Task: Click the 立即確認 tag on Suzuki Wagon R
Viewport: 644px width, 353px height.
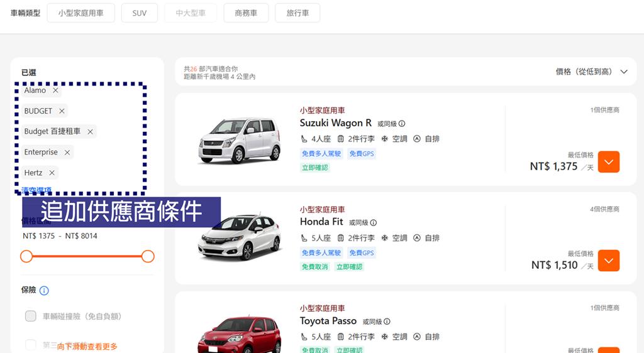Action: 315,168
